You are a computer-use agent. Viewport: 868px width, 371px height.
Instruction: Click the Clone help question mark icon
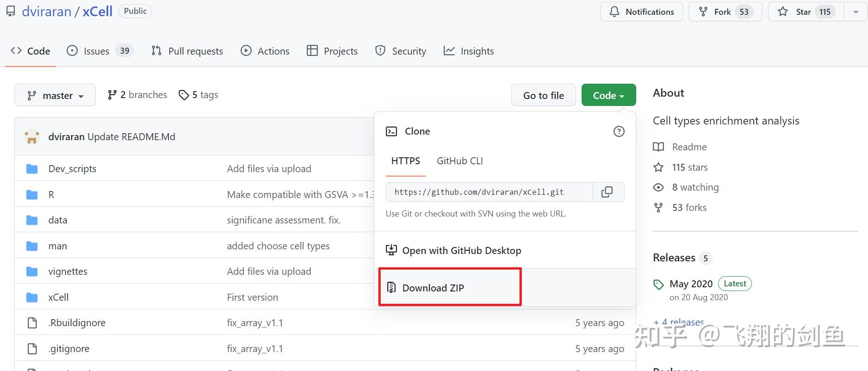pos(619,131)
